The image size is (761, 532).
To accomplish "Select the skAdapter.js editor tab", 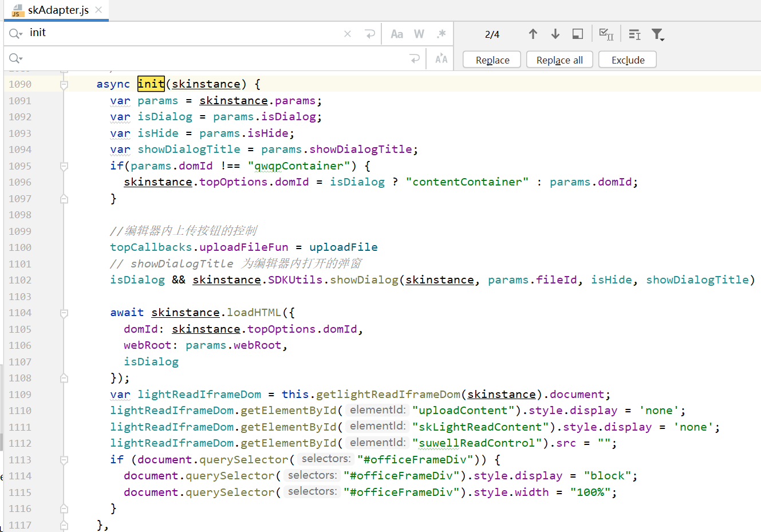I will [57, 10].
